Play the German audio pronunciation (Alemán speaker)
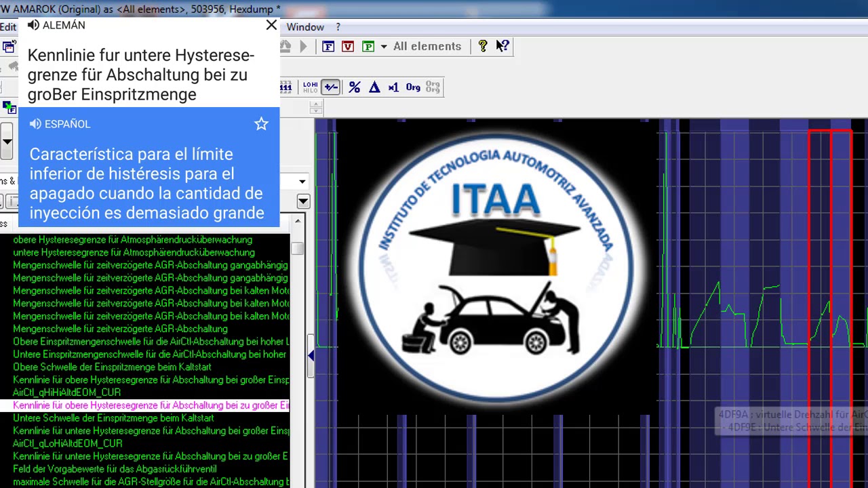 coord(33,25)
